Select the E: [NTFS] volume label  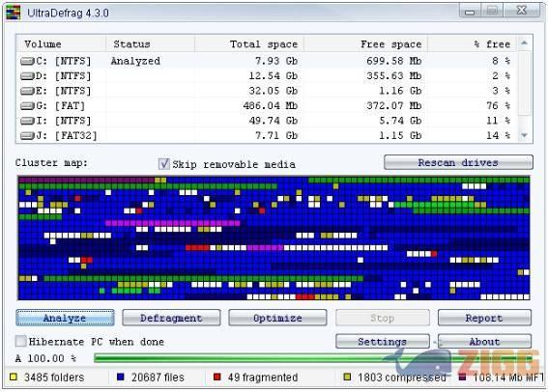pyautogui.click(x=64, y=91)
